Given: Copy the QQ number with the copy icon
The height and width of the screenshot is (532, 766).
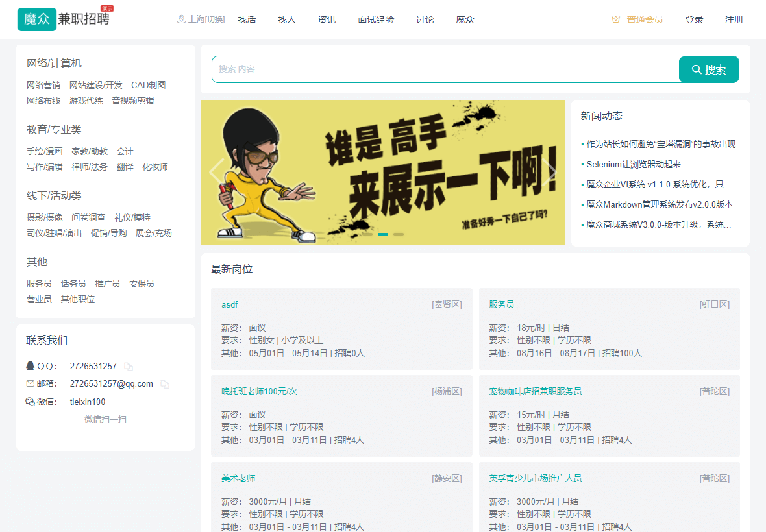Looking at the screenshot, I should [129, 367].
